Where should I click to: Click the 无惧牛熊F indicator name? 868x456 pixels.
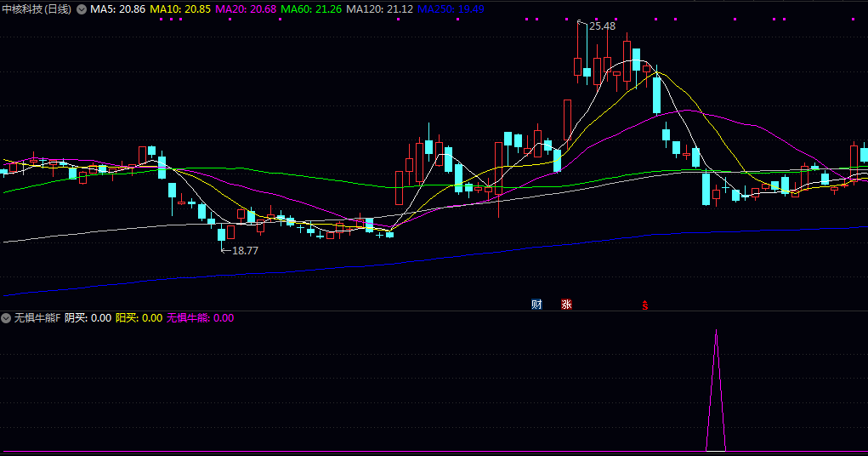point(37,318)
